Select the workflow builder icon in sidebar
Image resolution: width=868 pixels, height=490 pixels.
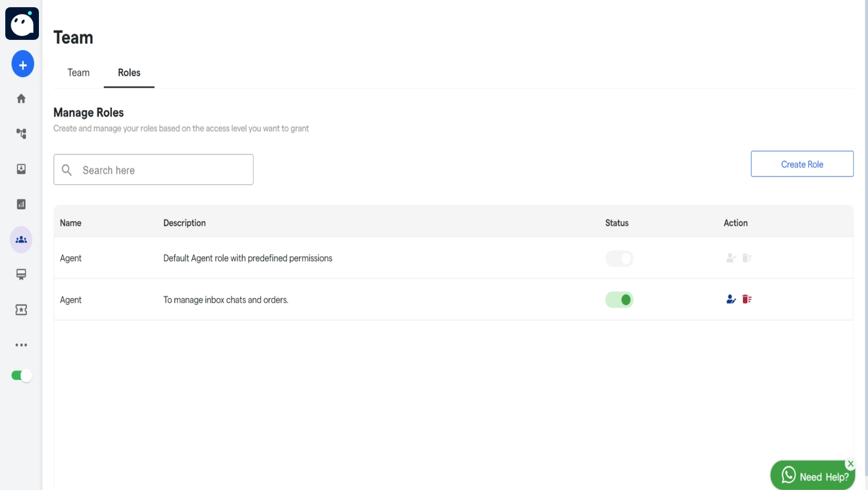point(21,134)
